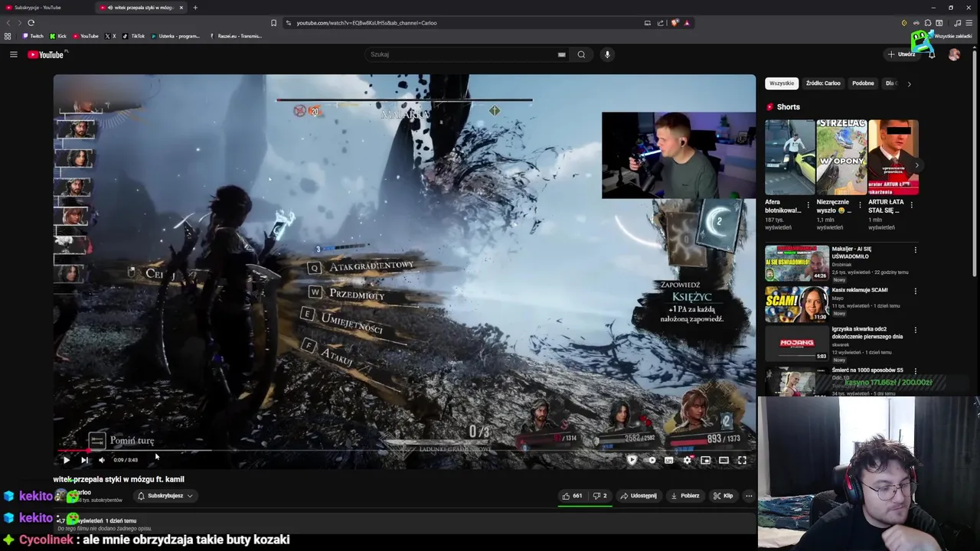Open Twitch bookmark
The height and width of the screenshot is (551, 980).
pyautogui.click(x=33, y=36)
